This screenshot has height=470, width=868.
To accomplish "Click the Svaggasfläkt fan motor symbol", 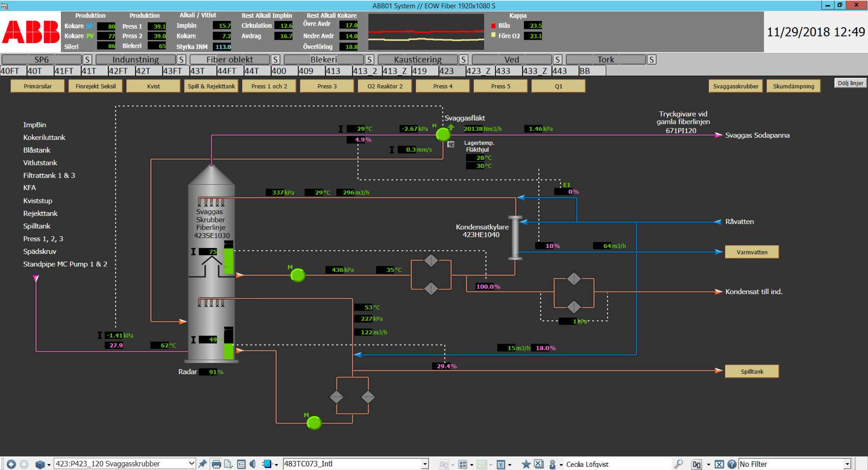I will coord(443,134).
